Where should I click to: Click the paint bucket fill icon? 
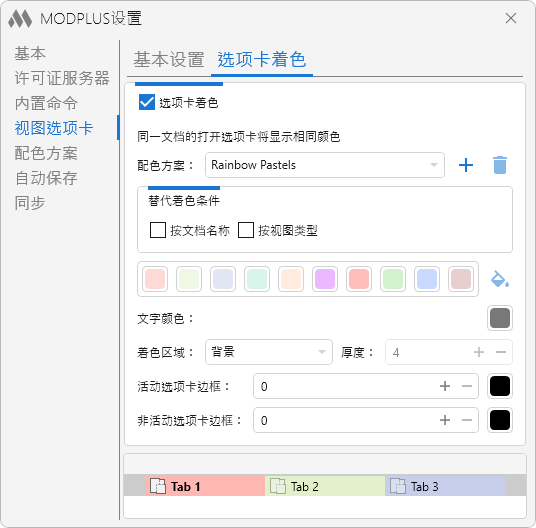point(499,279)
